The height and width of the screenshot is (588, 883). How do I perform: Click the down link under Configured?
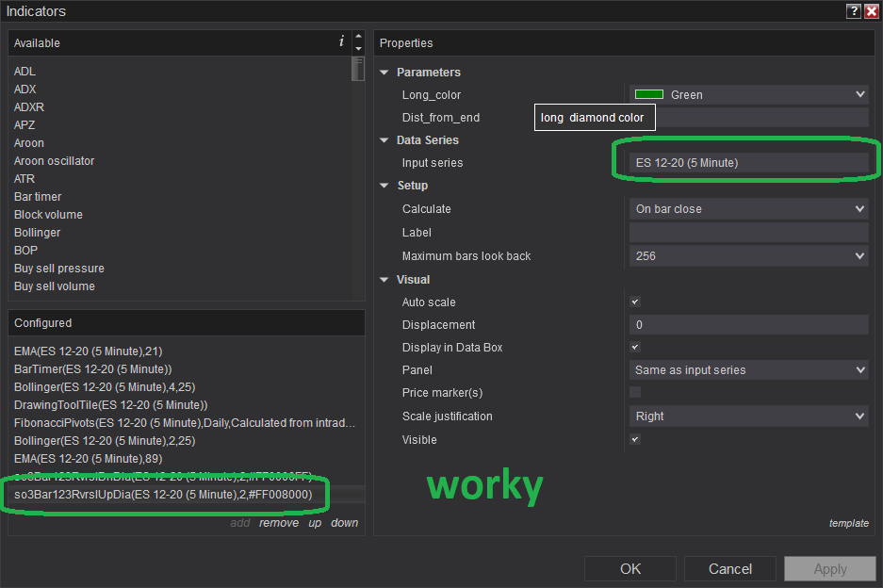[345, 523]
